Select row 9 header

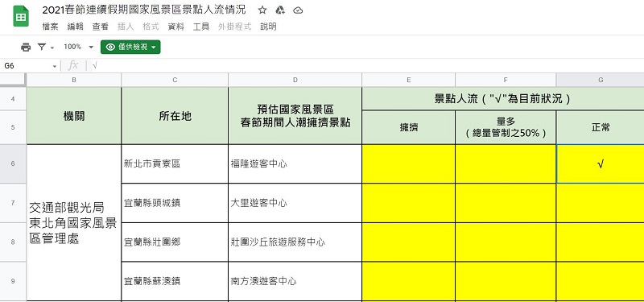point(13,281)
